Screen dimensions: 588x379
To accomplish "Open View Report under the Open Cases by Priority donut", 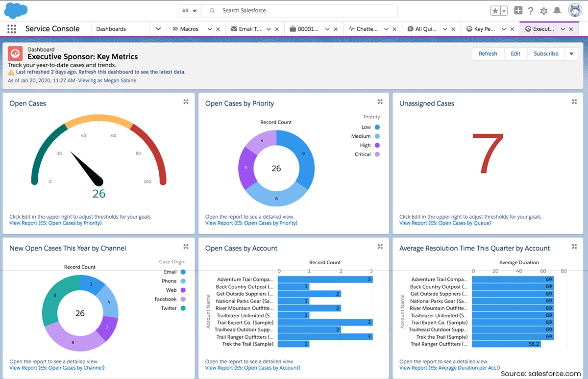I will [x=251, y=223].
